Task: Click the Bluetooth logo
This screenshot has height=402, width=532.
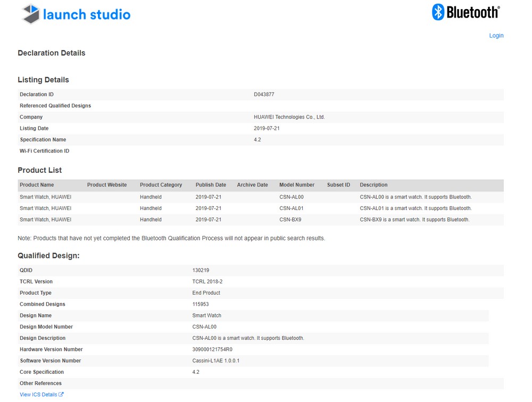Action: point(466,12)
